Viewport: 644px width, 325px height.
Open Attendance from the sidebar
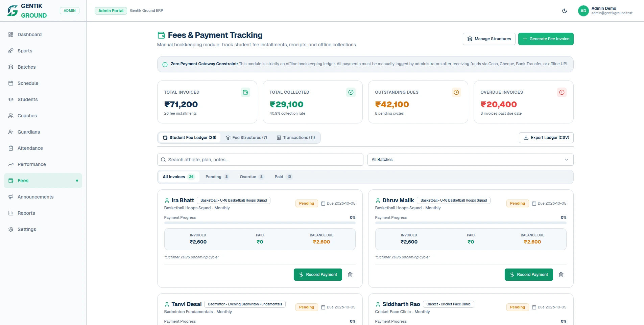pos(43,148)
